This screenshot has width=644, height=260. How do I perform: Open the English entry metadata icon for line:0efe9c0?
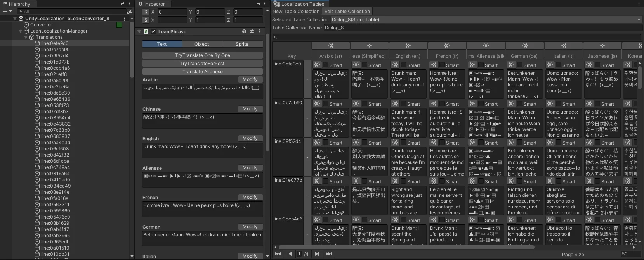click(395, 65)
